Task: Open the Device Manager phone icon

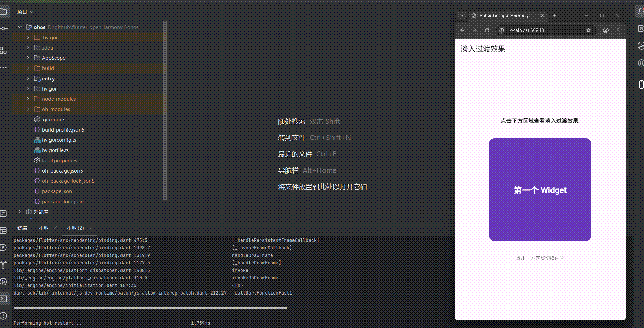Action: pyautogui.click(x=641, y=84)
